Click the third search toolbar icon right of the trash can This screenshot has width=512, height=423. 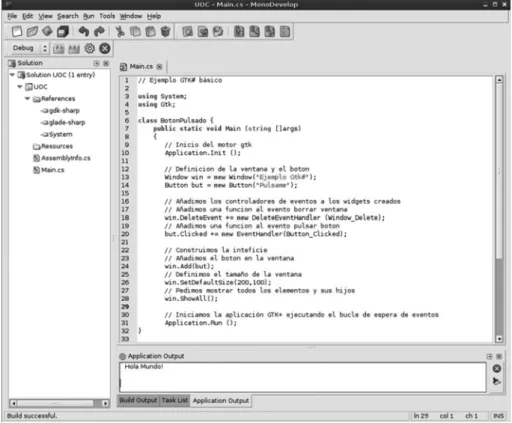[x=218, y=32]
